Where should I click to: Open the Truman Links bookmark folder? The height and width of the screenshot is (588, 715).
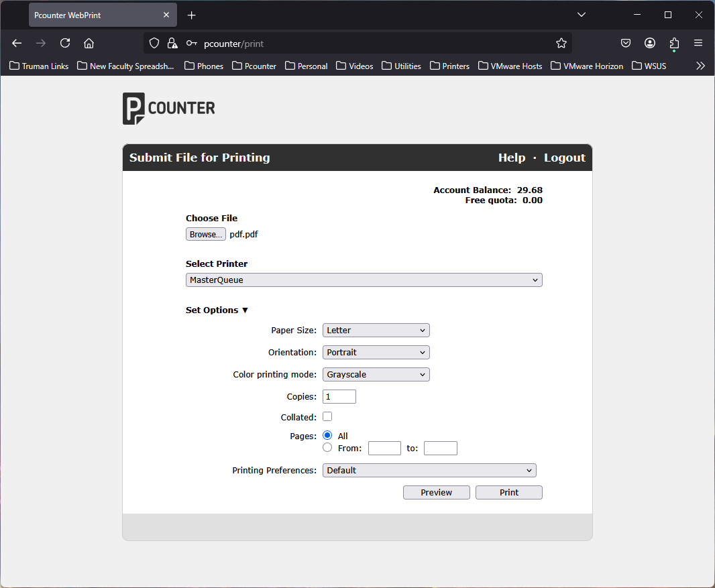pyautogui.click(x=39, y=66)
